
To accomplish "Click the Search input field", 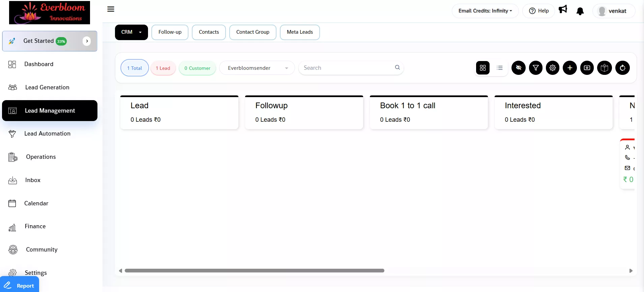I will (x=347, y=68).
